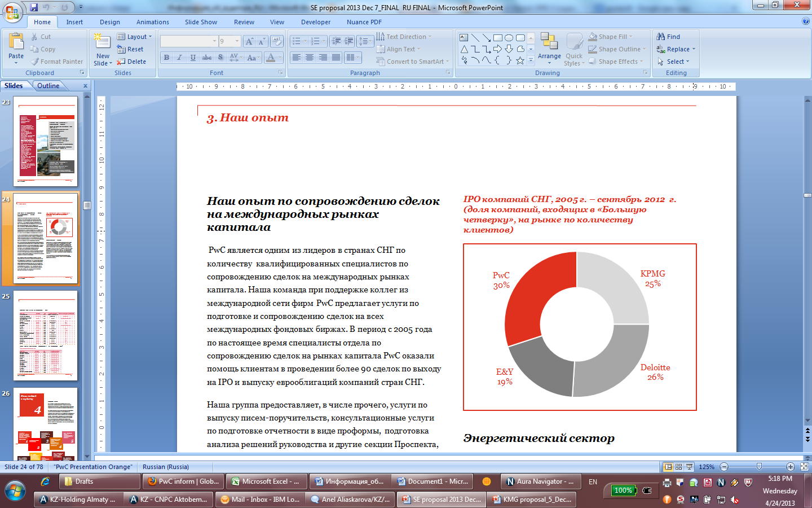Toggle Bold formatting
812x508 pixels.
166,58
